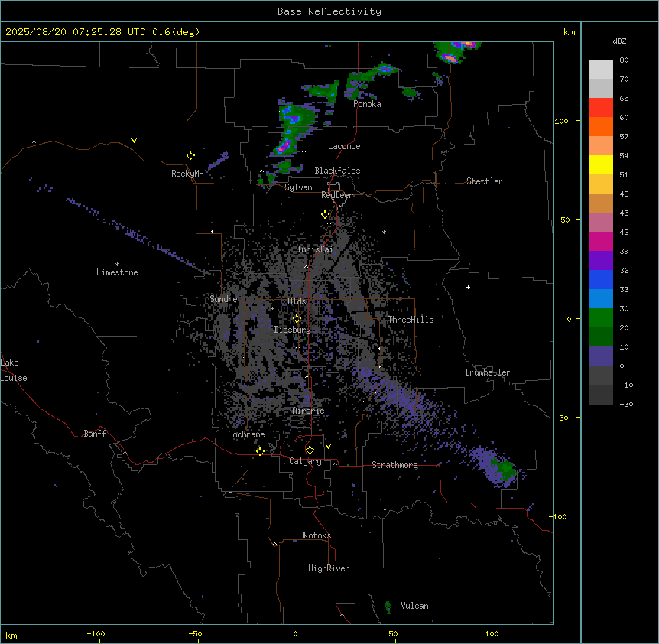Select the blue 36 dBZ legend swatch

[x=601, y=279]
